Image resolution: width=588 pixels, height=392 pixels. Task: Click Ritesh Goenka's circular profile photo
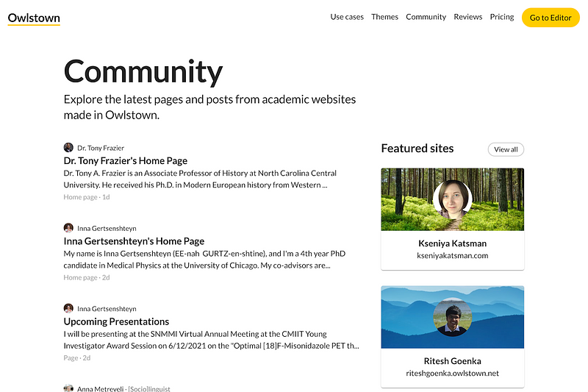pyautogui.click(x=452, y=317)
